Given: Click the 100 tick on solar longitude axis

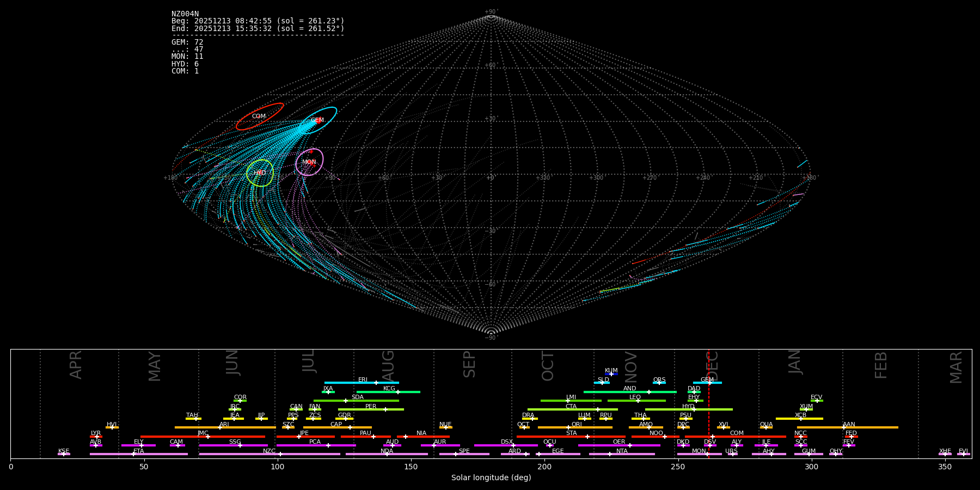Looking at the screenshot, I should coord(278,467).
